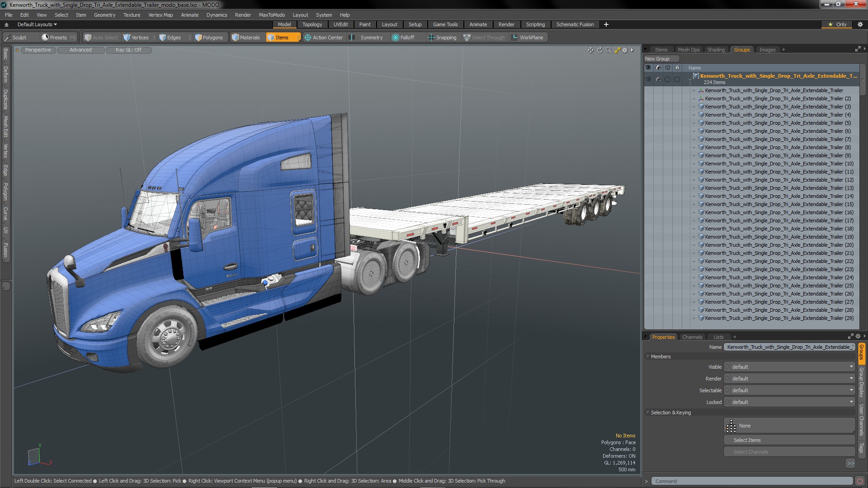Screen dimensions: 868x488
Task: Click the camera render column header icon
Action: coord(658,68)
